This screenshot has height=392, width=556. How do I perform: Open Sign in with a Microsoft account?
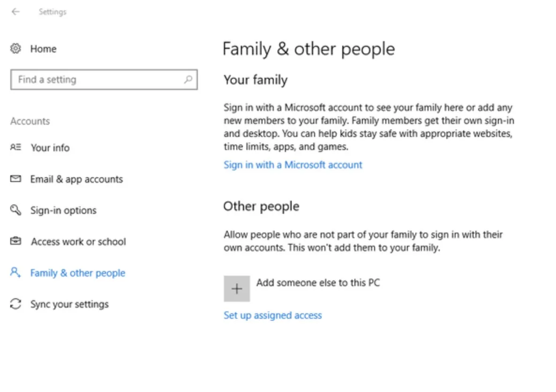pyautogui.click(x=293, y=165)
